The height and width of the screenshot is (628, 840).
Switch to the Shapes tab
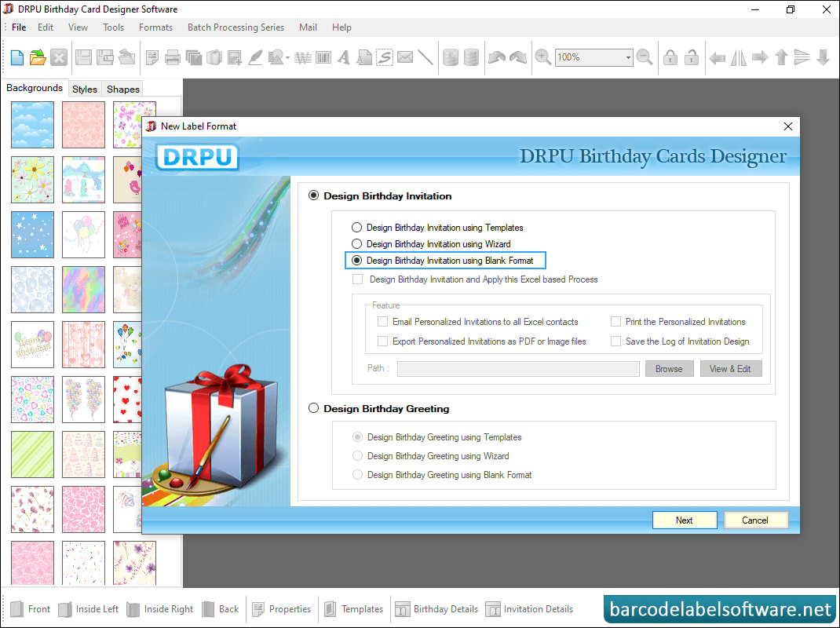[122, 89]
